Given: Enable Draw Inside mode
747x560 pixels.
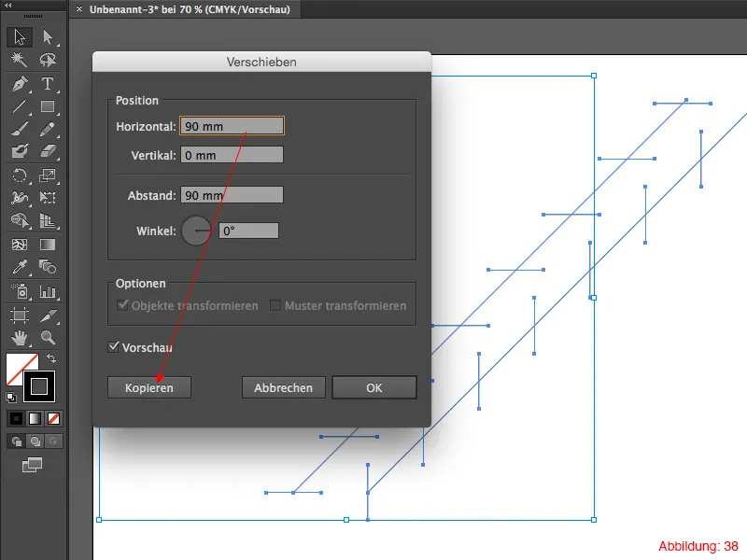Looking at the screenshot, I should pos(53,441).
